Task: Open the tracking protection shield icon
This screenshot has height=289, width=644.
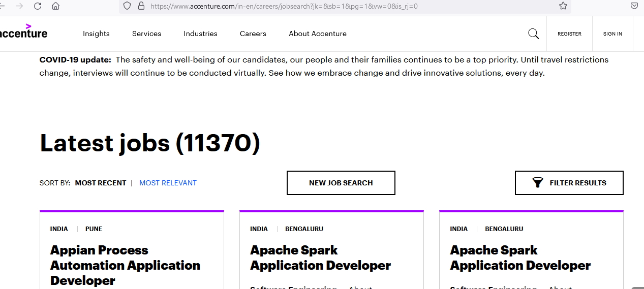Action: (x=127, y=6)
